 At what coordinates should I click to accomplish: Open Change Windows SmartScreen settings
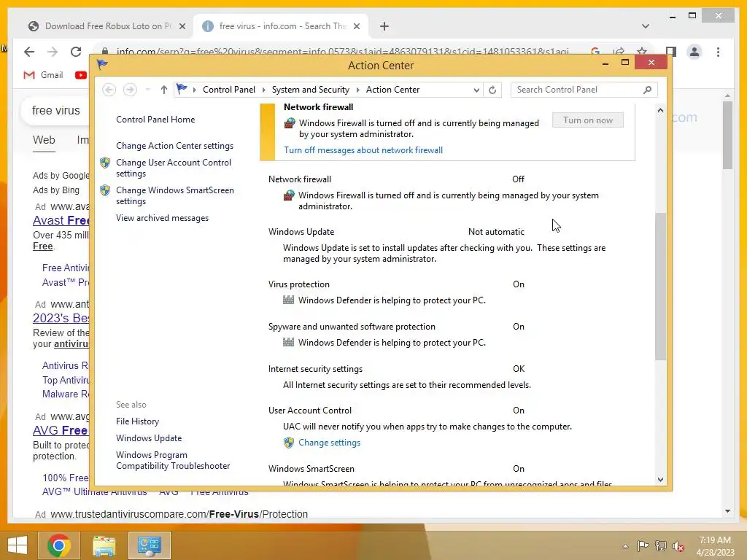pyautogui.click(x=175, y=195)
